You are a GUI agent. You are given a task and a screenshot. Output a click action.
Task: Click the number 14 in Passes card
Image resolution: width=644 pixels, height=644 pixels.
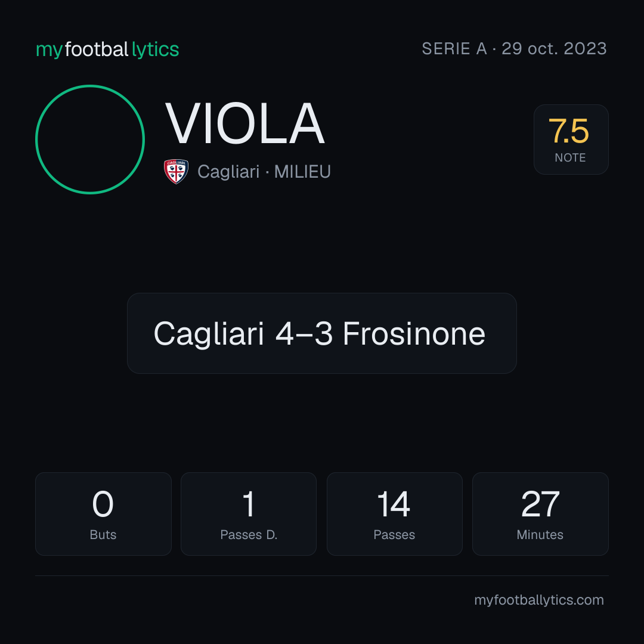point(394,504)
